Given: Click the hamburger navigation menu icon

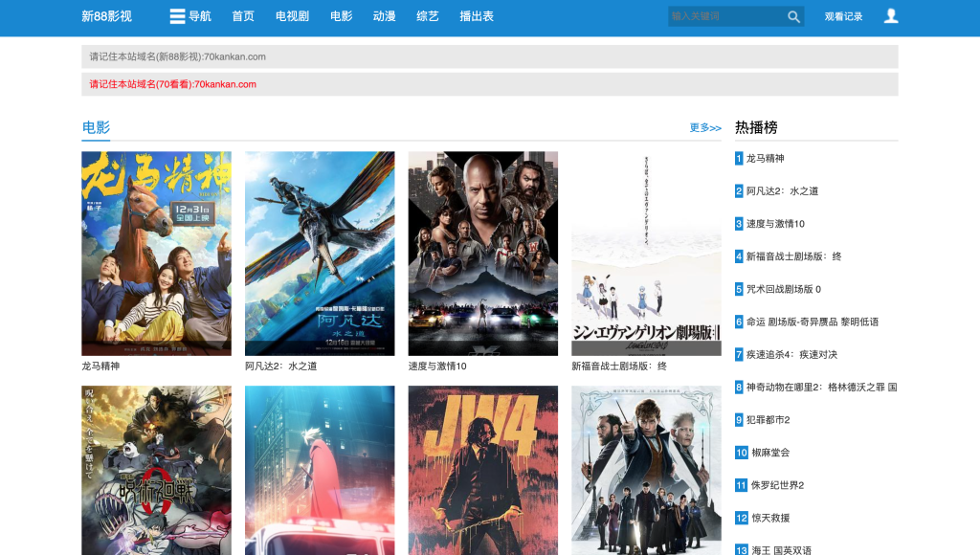Looking at the screenshot, I should pos(177,16).
